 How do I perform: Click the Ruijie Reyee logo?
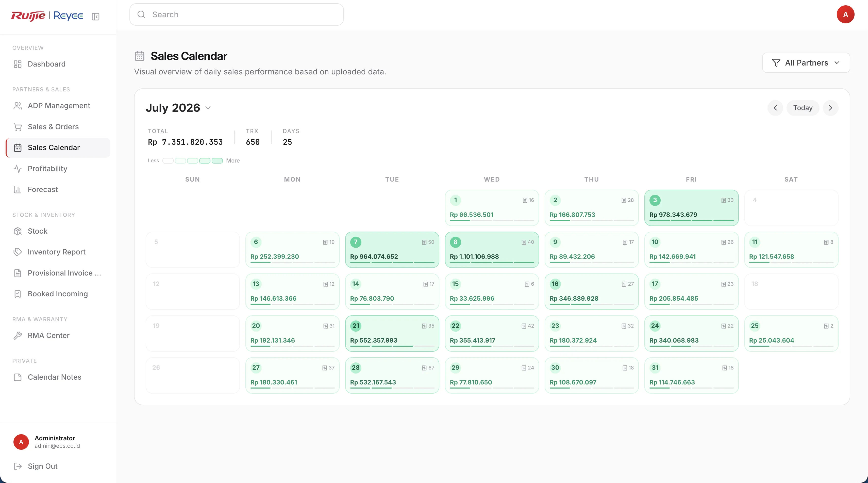[47, 16]
